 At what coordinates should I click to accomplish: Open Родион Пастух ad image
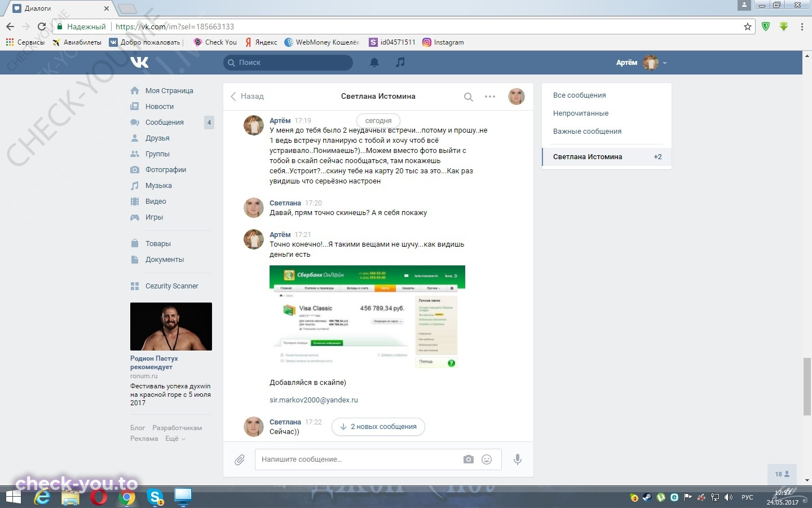171,326
